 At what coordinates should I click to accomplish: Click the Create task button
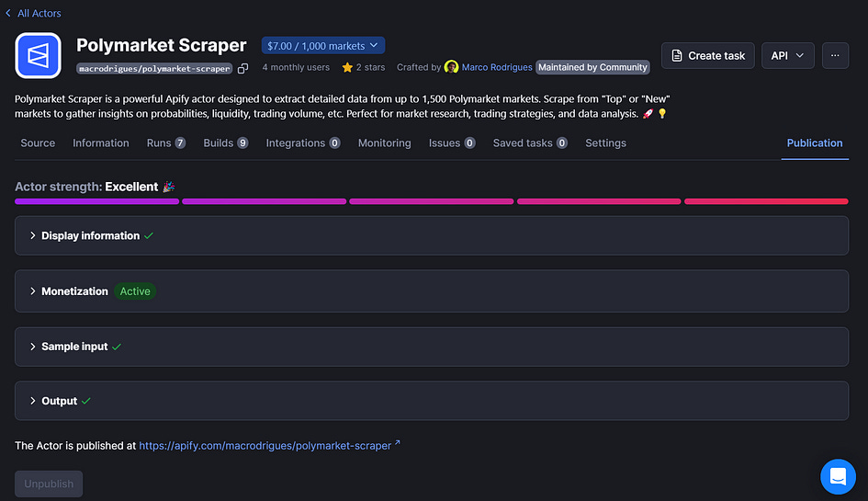click(x=707, y=55)
